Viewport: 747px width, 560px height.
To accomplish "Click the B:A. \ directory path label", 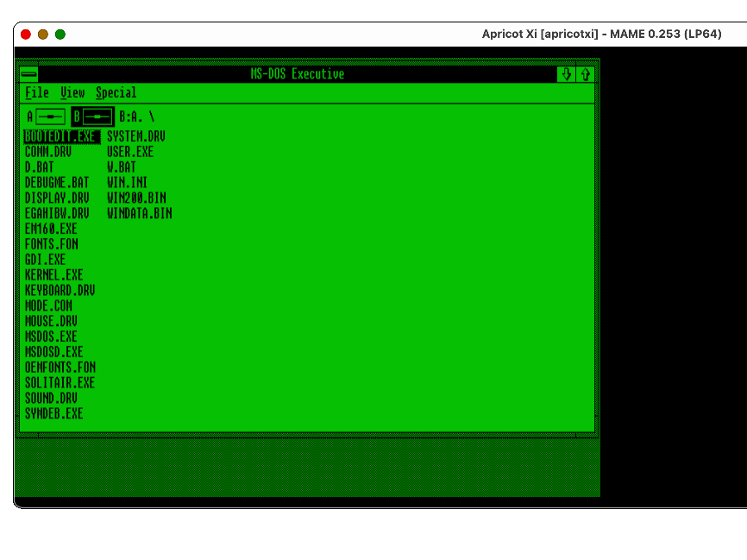I will [x=137, y=116].
